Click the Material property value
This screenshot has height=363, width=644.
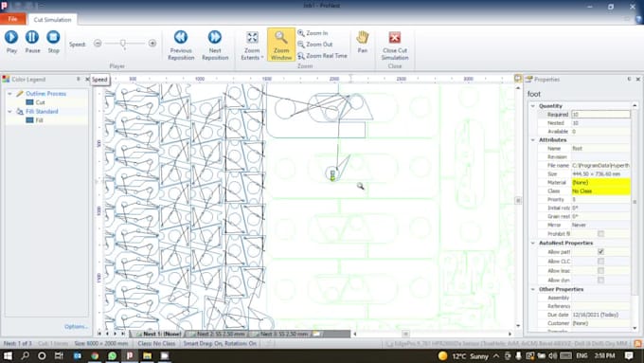(600, 182)
